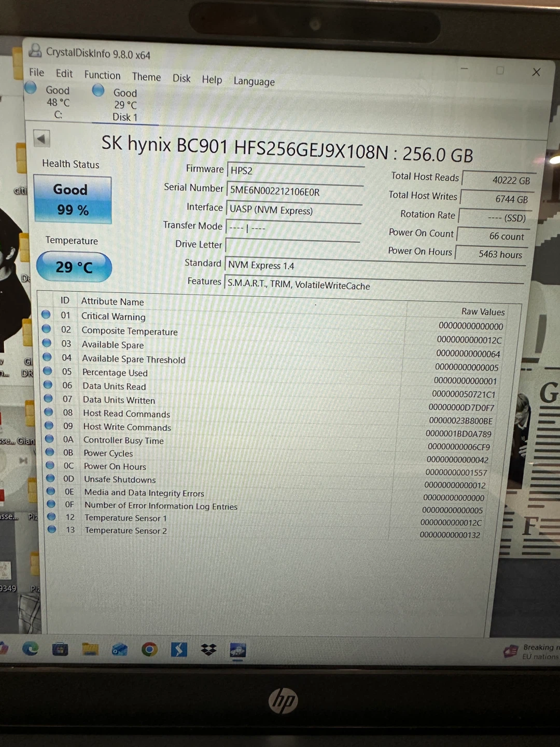Select the Disk 1 status circle

click(x=98, y=90)
